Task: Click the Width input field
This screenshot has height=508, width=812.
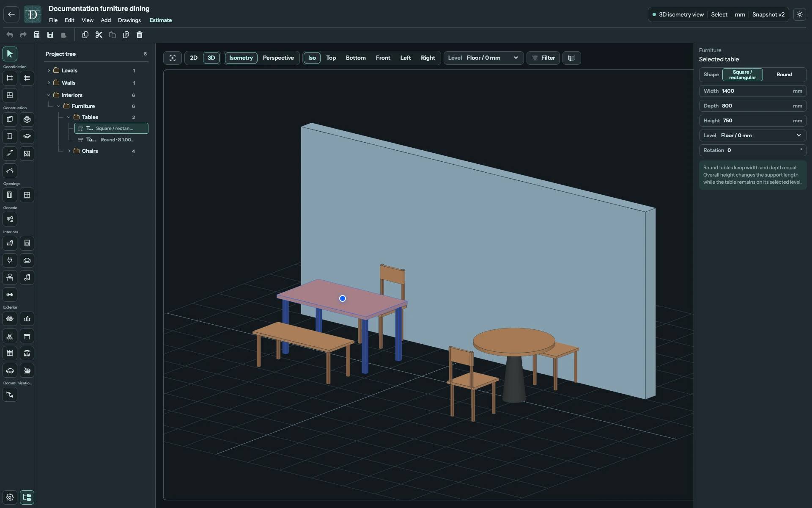Action: click(753, 91)
